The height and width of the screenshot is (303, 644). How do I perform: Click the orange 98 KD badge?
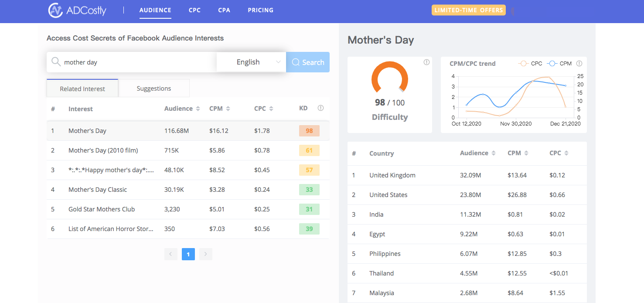309,131
